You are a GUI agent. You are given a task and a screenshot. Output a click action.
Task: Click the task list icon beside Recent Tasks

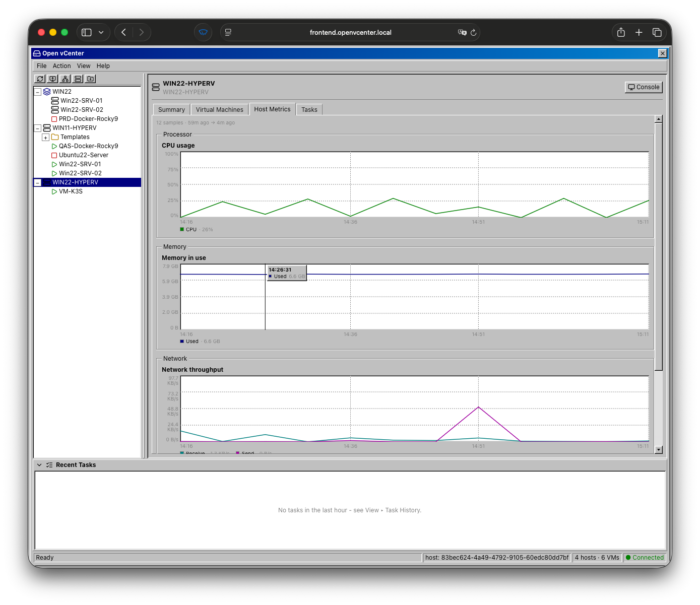49,465
